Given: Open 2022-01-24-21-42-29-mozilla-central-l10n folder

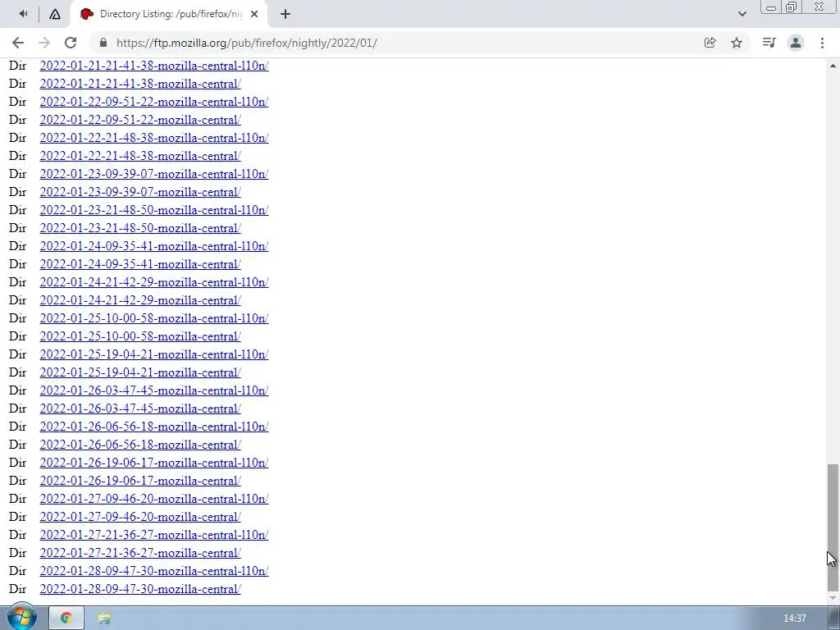Looking at the screenshot, I should pos(153,282).
